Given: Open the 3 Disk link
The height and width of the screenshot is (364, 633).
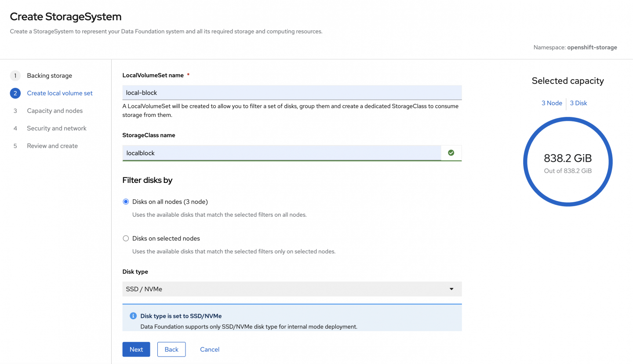Looking at the screenshot, I should [x=578, y=103].
